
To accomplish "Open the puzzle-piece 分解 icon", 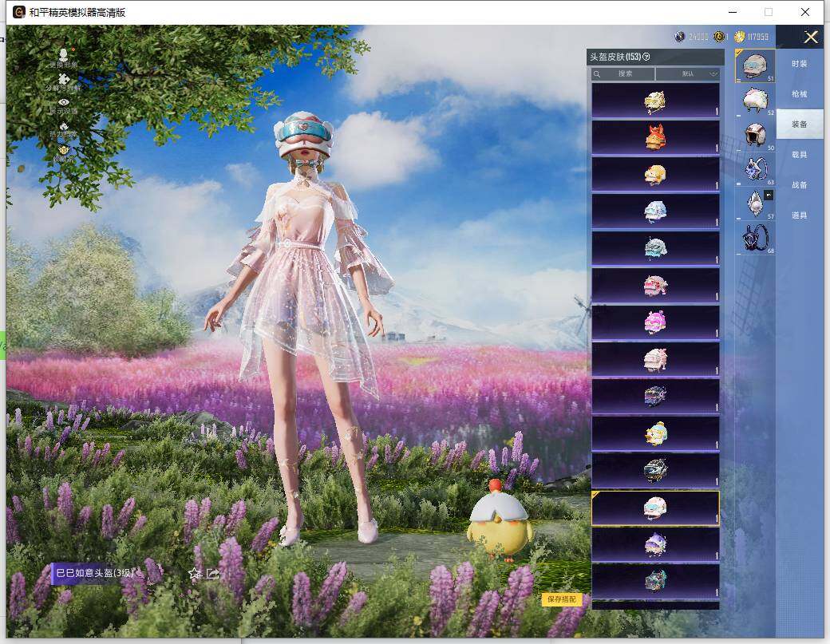I will click(64, 80).
